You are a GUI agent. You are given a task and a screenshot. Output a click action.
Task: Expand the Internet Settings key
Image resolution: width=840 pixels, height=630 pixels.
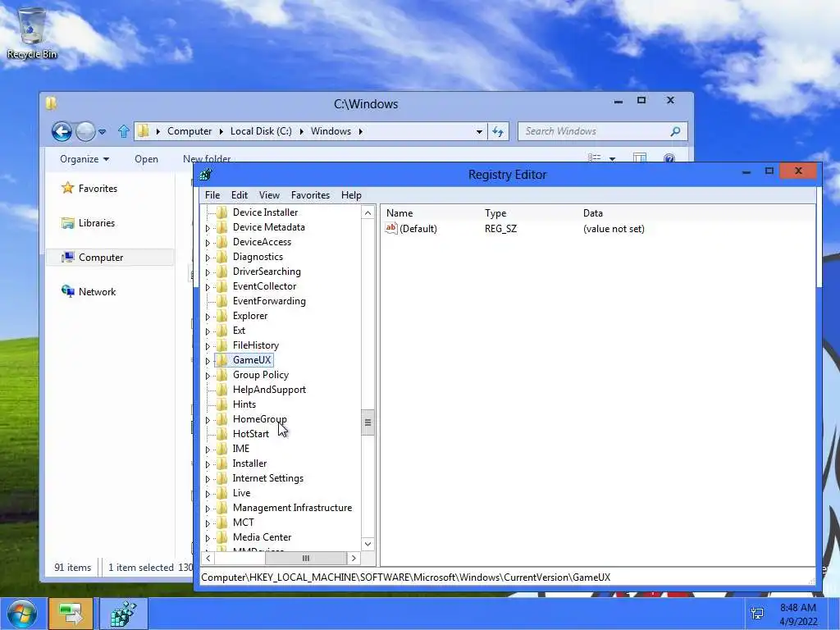pos(208,479)
